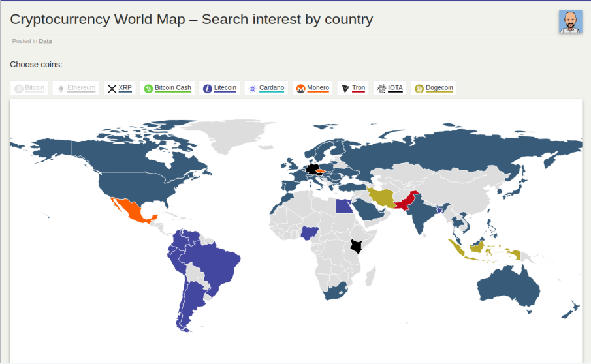
Task: Click the XRP cross logo icon
Action: [x=112, y=89]
